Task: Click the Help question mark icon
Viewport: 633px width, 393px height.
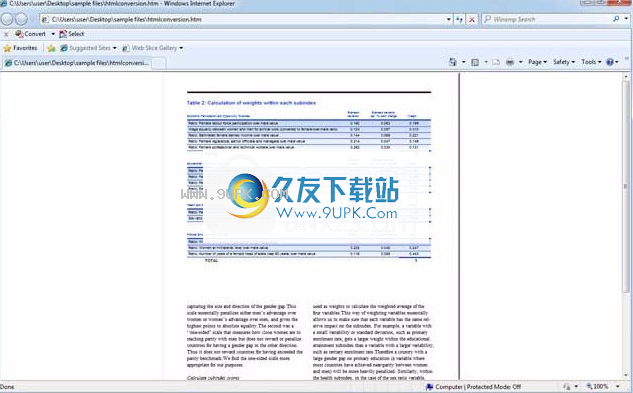Action: coord(610,62)
